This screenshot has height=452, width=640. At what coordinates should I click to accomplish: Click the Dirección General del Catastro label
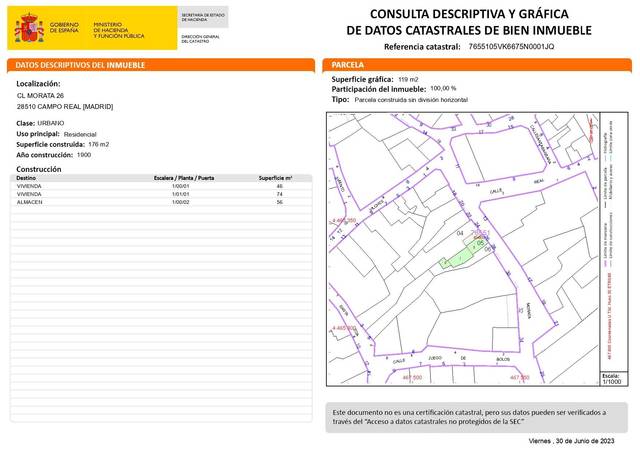[x=199, y=37]
